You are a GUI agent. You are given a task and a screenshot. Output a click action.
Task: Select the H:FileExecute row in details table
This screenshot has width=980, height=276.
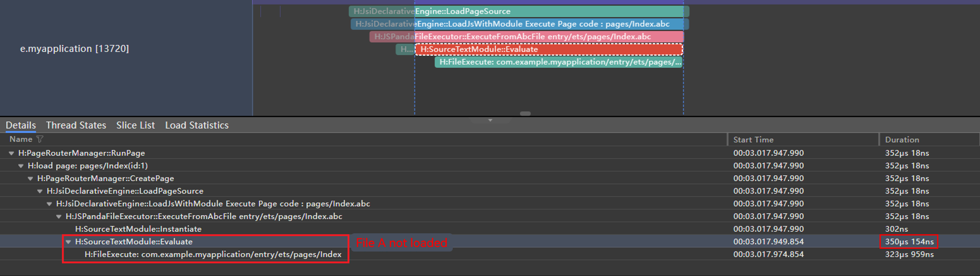coord(212,254)
